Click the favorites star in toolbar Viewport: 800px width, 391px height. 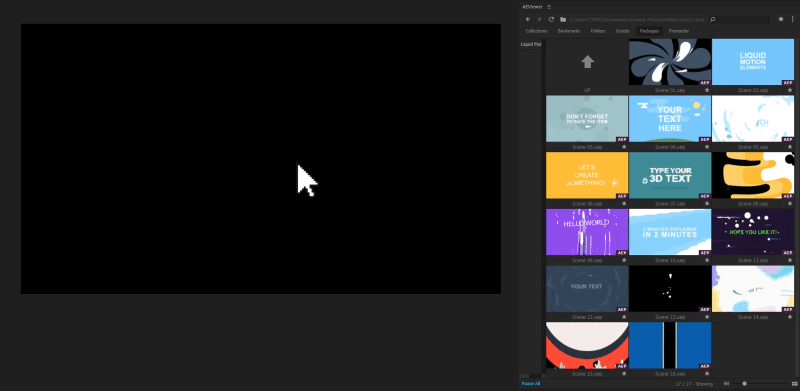[781, 19]
